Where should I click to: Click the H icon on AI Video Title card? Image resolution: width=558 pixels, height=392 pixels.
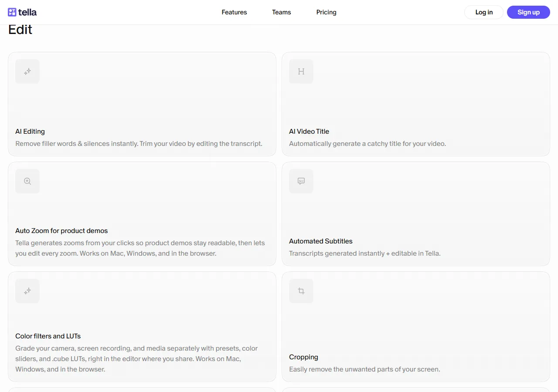(301, 71)
